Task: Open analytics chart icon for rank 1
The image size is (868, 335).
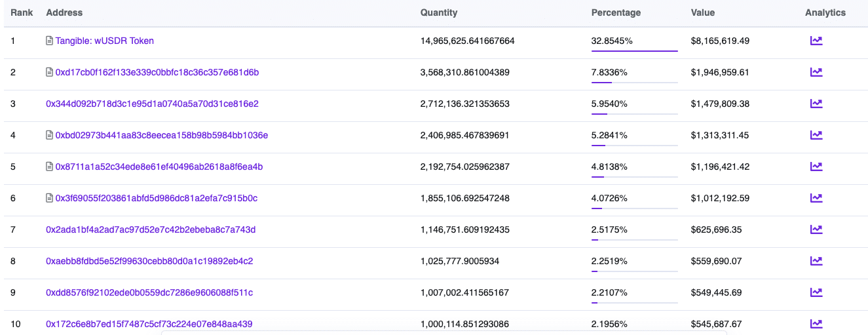Action: 816,41
